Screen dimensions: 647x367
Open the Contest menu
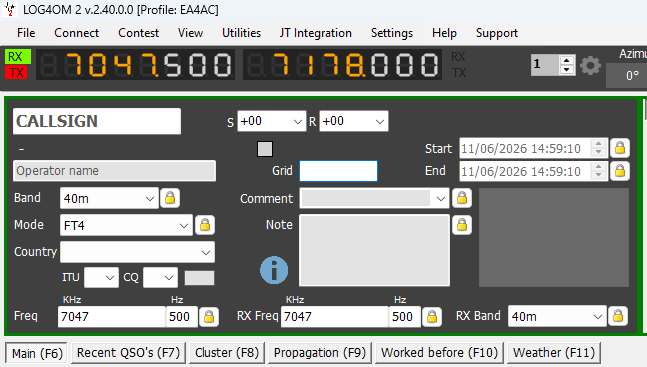coord(138,33)
